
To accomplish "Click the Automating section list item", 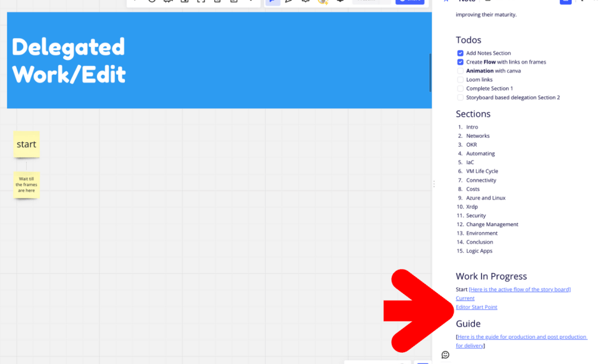I will tap(480, 154).
